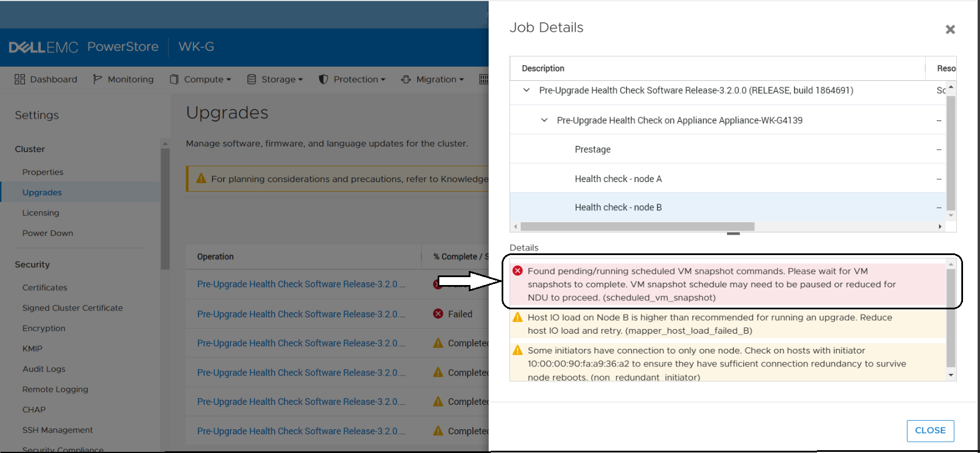Click the Details list scrollbar up arrow
This screenshot has width=980, height=453.
[x=951, y=264]
